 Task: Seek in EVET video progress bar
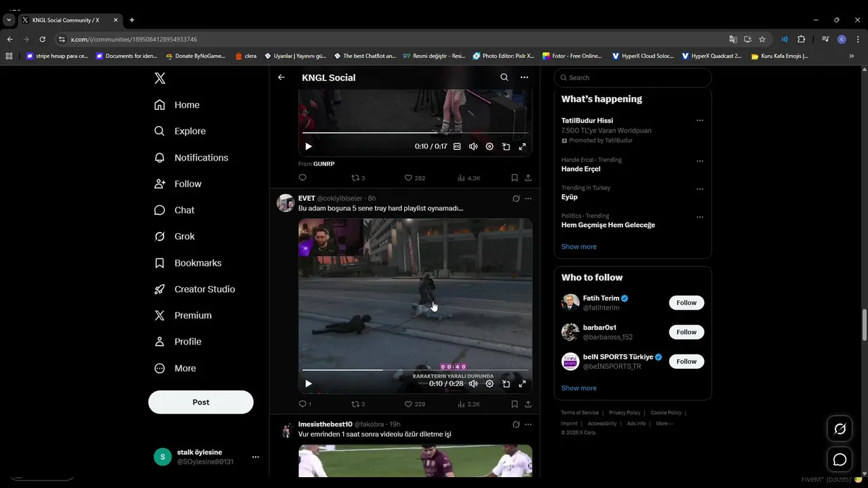coord(415,370)
